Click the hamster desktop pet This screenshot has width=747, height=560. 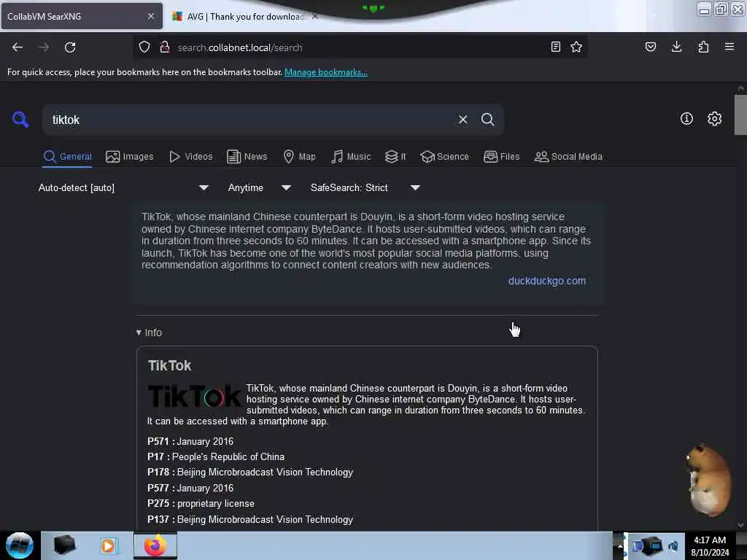709,479
